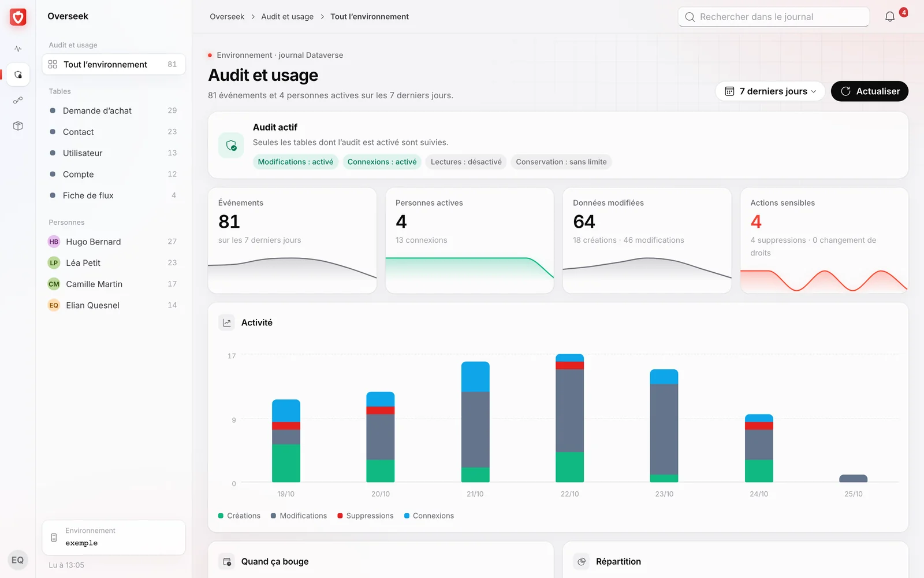Open the connections icon in left rail
924x578 pixels.
pyautogui.click(x=18, y=100)
